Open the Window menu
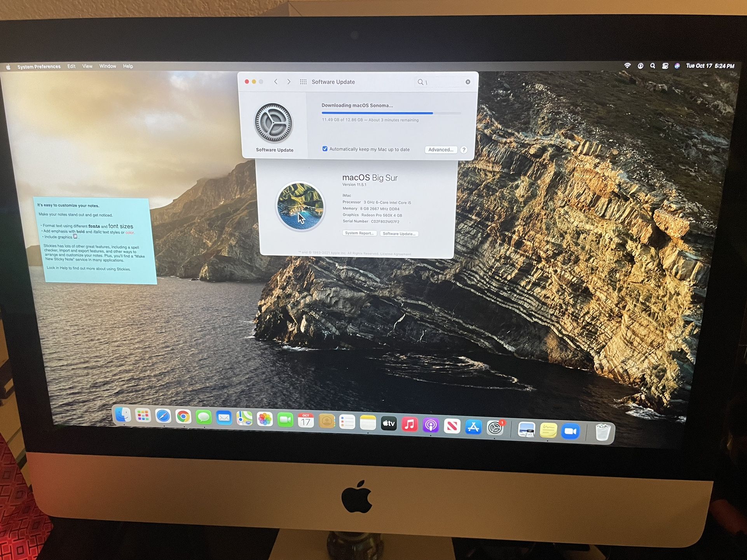Viewport: 747px width, 560px height. [108, 66]
